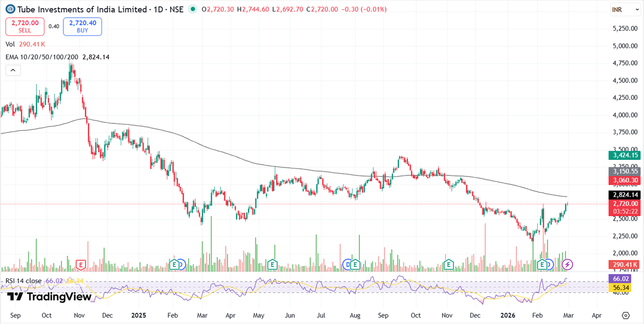Click the Jun label on time axis
The image size is (644, 324).
point(290,315)
